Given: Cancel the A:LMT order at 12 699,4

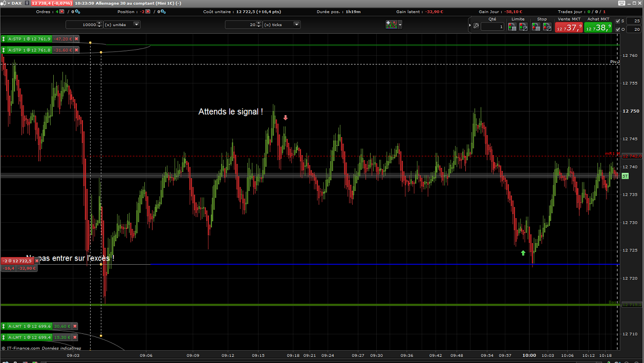Looking at the screenshot, I should click(x=75, y=337).
